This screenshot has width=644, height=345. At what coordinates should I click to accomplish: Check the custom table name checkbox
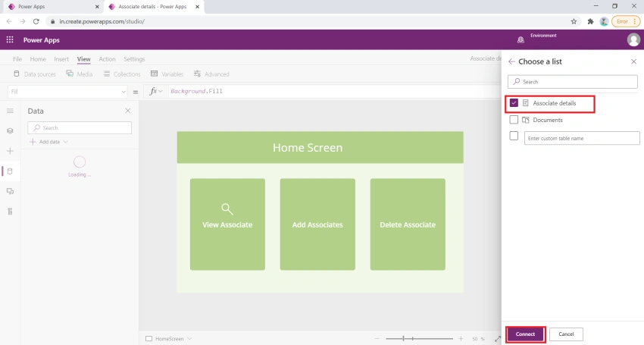(x=514, y=136)
